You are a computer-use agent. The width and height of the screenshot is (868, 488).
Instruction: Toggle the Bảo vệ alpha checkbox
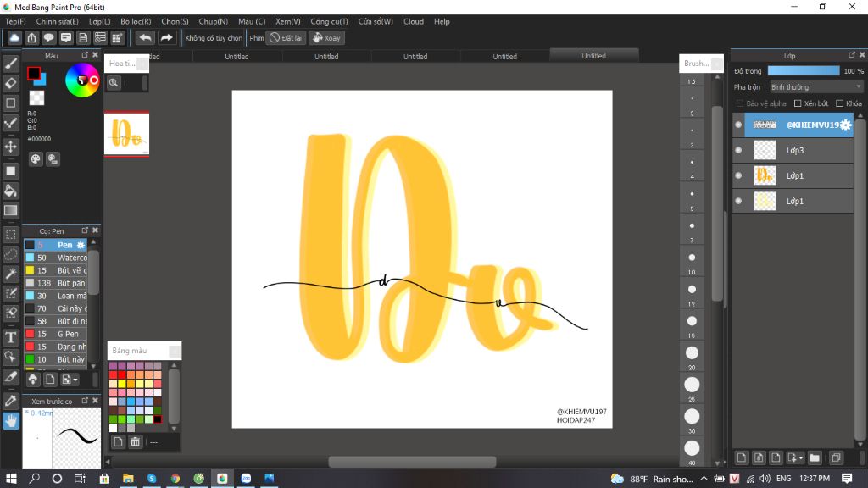(x=739, y=103)
